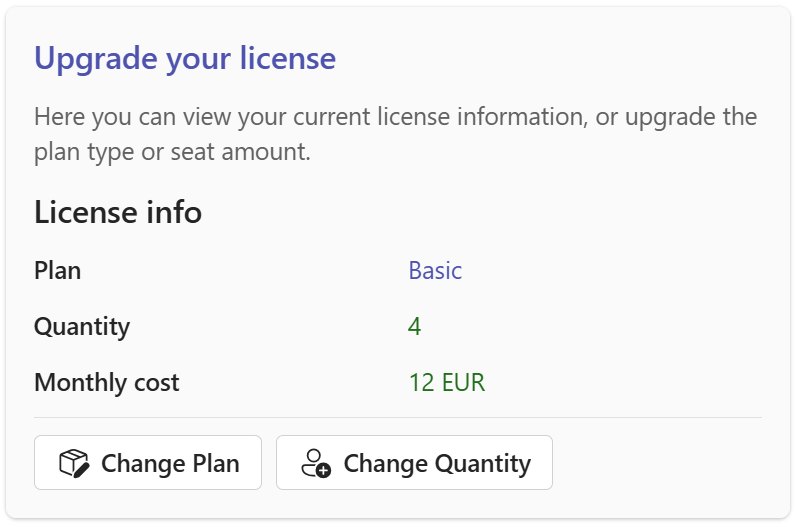
Task: Click the divider line above the buttons
Action: (398, 417)
